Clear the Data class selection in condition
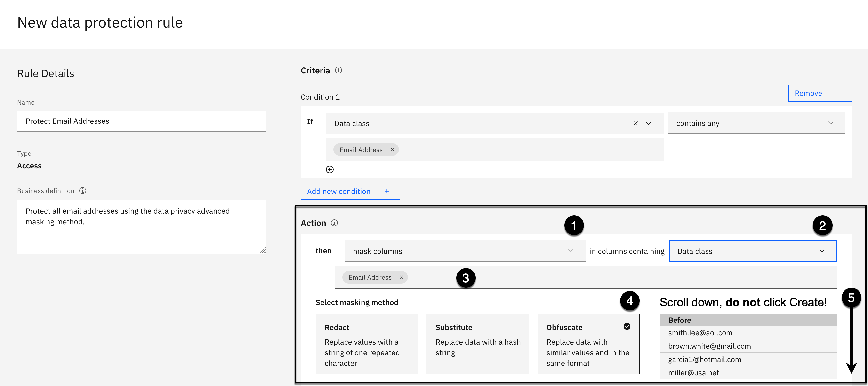868x386 pixels. tap(635, 123)
